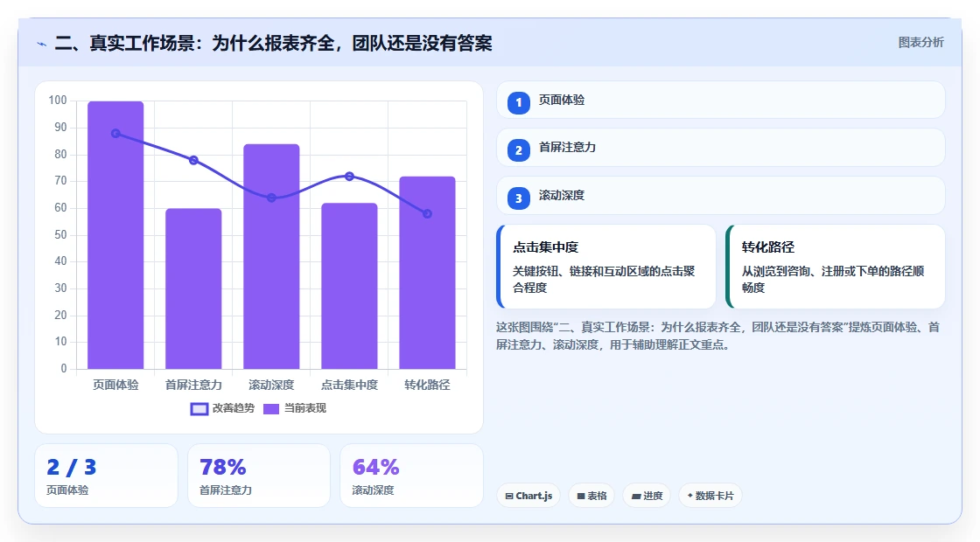Click the 首屏注意力 x-axis label
980x542 pixels.
(x=193, y=385)
